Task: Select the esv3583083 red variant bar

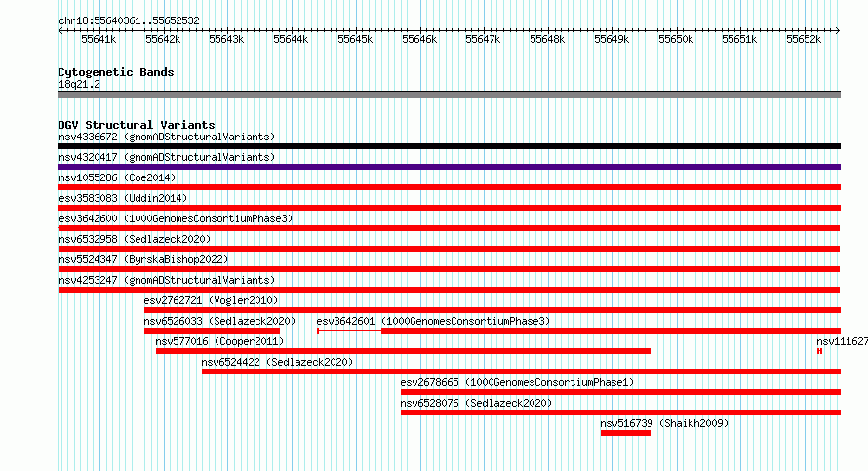Action: click(449, 208)
